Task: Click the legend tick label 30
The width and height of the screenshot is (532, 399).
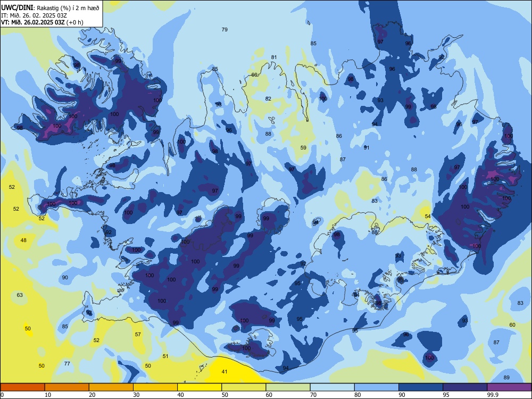Action: [x=136, y=395]
